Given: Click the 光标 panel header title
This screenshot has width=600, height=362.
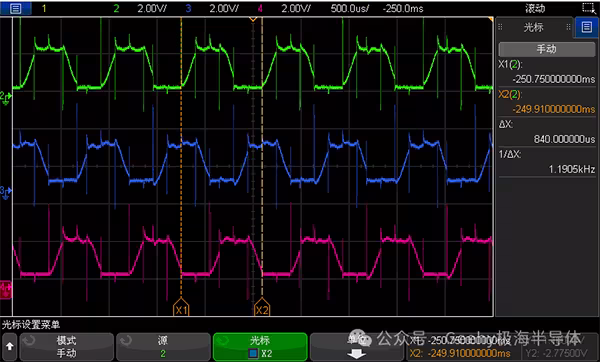Looking at the screenshot, I should [533, 27].
